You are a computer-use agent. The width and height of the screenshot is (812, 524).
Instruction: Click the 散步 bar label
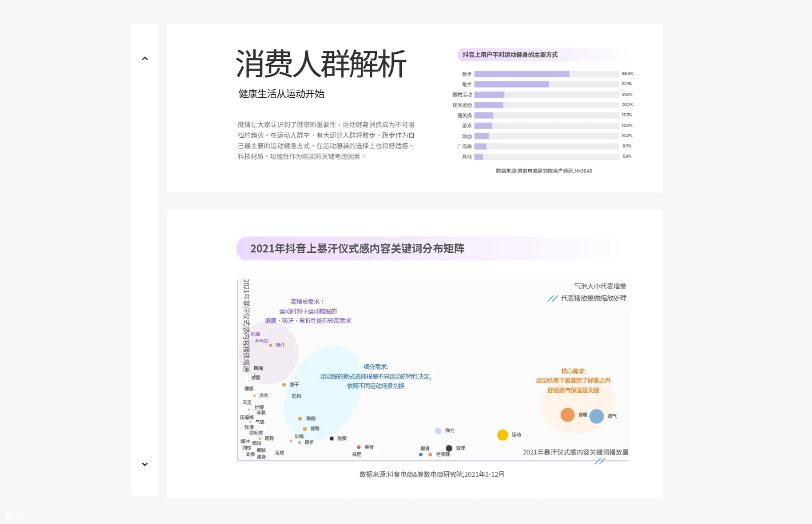coord(466,74)
